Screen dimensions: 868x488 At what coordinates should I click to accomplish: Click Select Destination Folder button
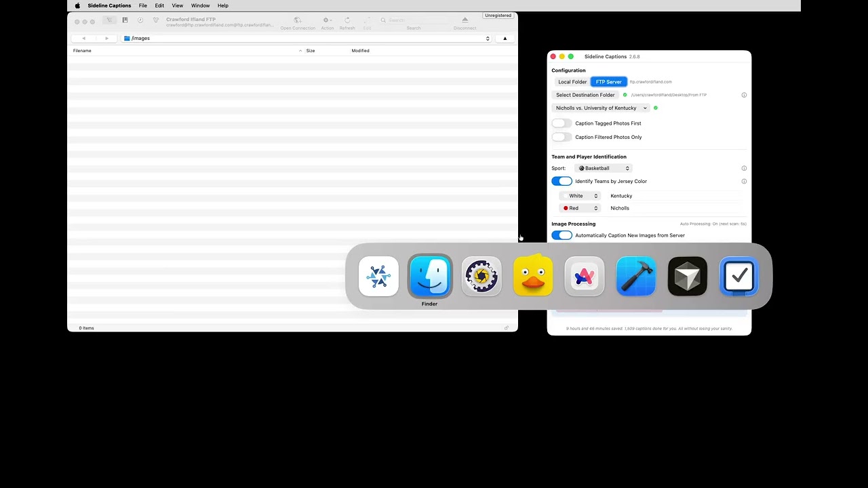pyautogui.click(x=585, y=95)
